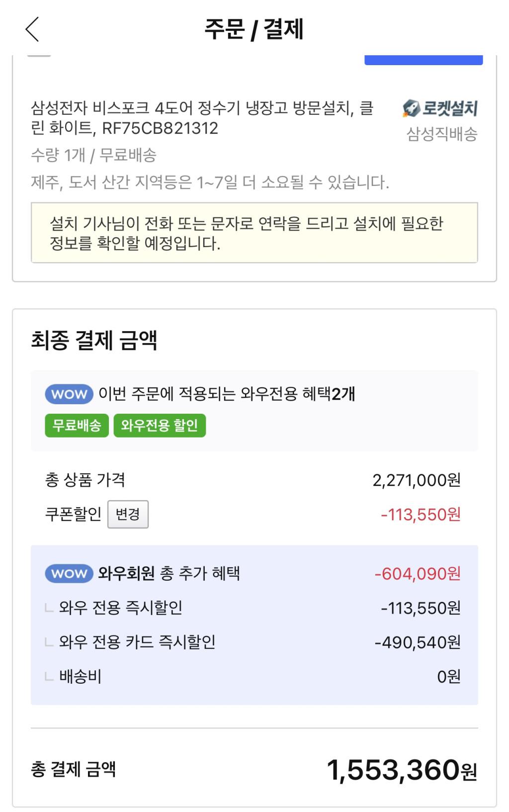Click the red -113,550원 coupon discount
The image size is (509, 812).
tap(421, 514)
